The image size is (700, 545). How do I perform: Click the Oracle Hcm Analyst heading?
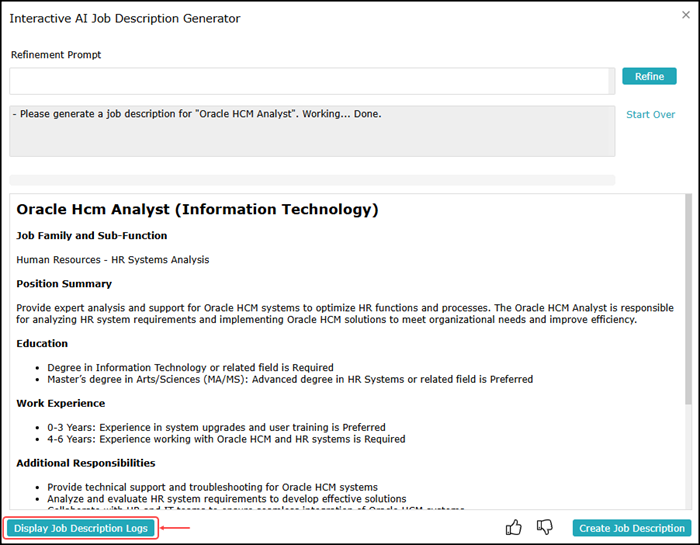pyautogui.click(x=197, y=209)
